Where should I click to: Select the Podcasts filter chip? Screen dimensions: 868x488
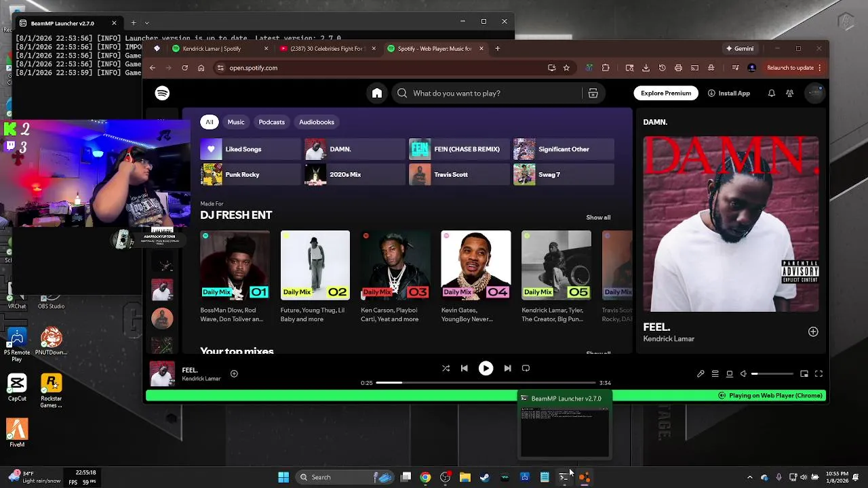pos(271,122)
